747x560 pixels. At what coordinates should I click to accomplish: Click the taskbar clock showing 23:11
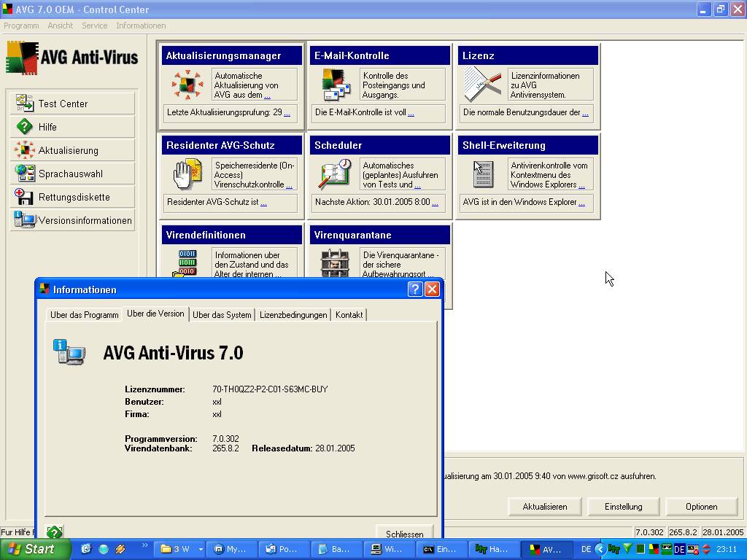727,550
